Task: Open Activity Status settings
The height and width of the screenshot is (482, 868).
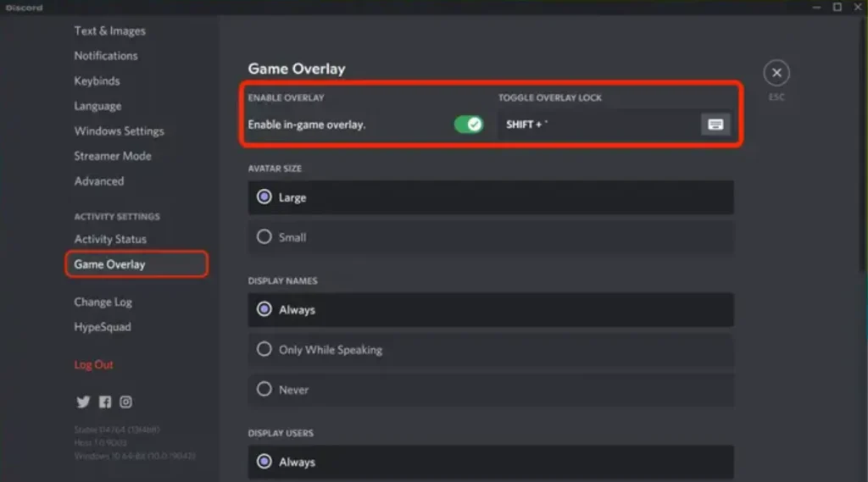Action: (110, 239)
